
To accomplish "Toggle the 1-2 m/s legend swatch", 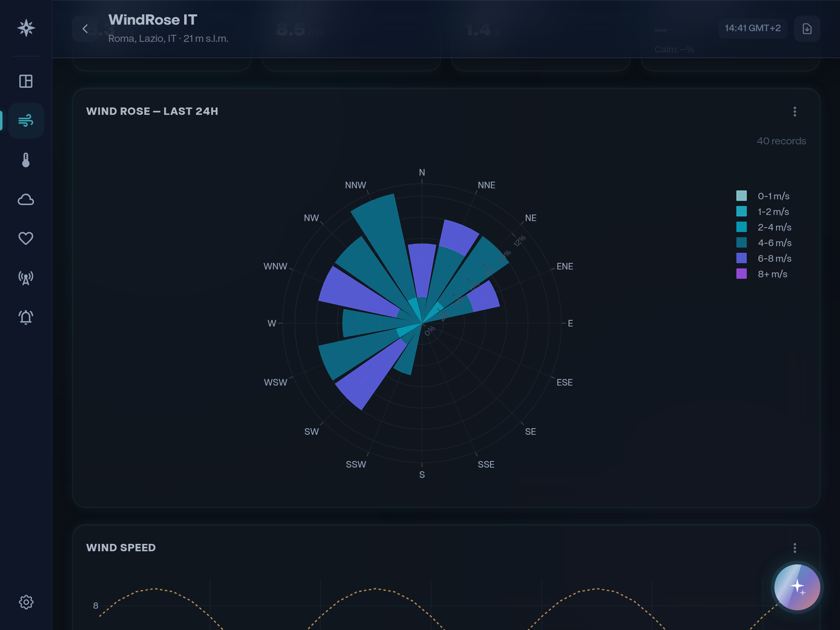I will click(742, 211).
